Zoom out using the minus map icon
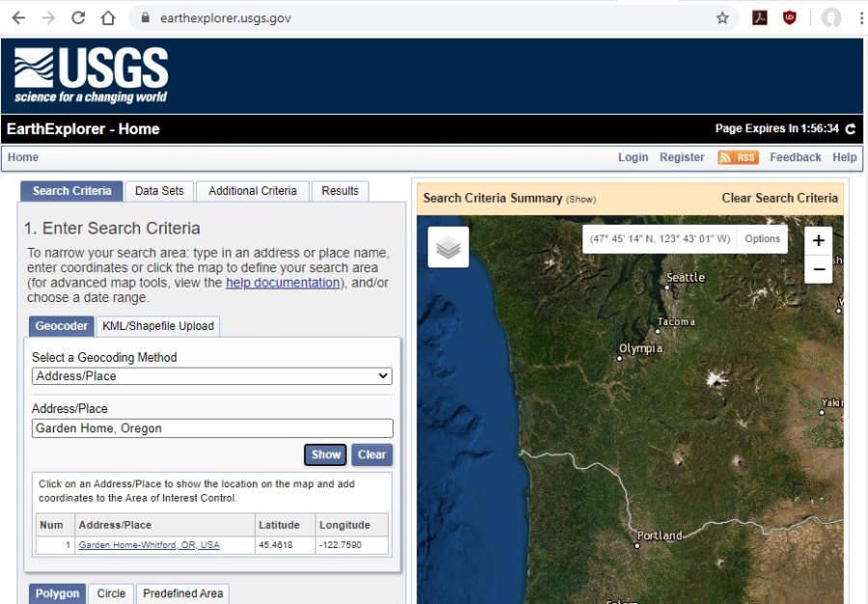 click(x=818, y=268)
